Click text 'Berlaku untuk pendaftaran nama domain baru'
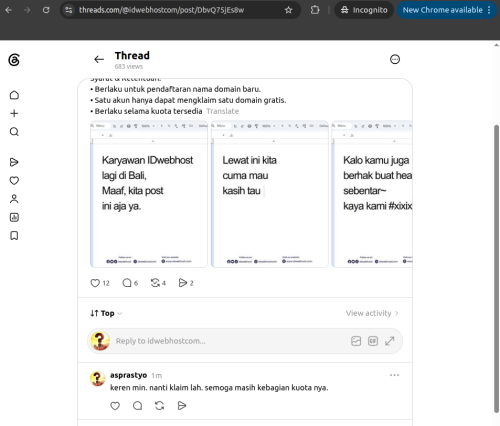The width and height of the screenshot is (500, 426). [x=178, y=89]
